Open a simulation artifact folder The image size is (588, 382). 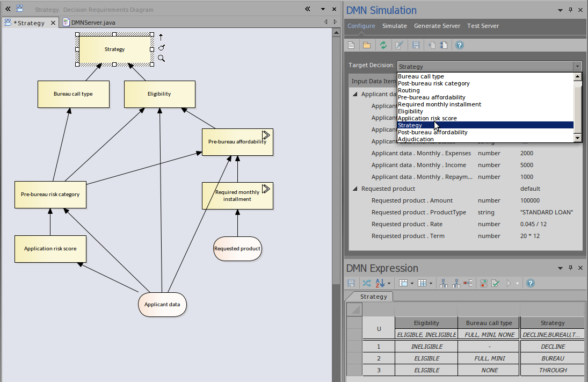click(367, 45)
